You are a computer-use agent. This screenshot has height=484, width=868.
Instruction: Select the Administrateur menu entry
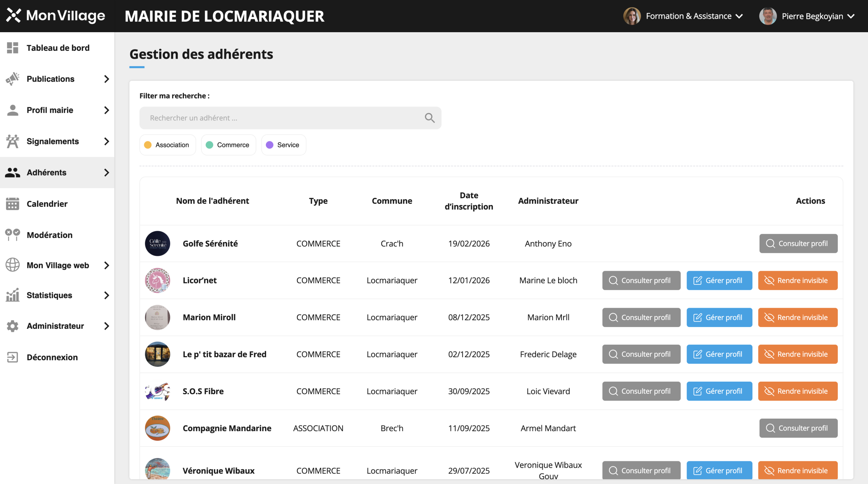pos(55,326)
